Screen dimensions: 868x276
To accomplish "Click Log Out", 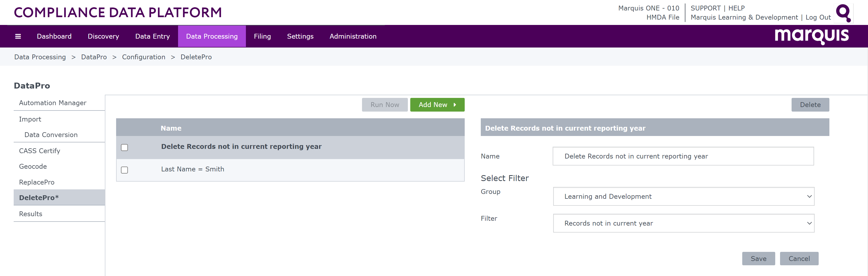I will [818, 17].
